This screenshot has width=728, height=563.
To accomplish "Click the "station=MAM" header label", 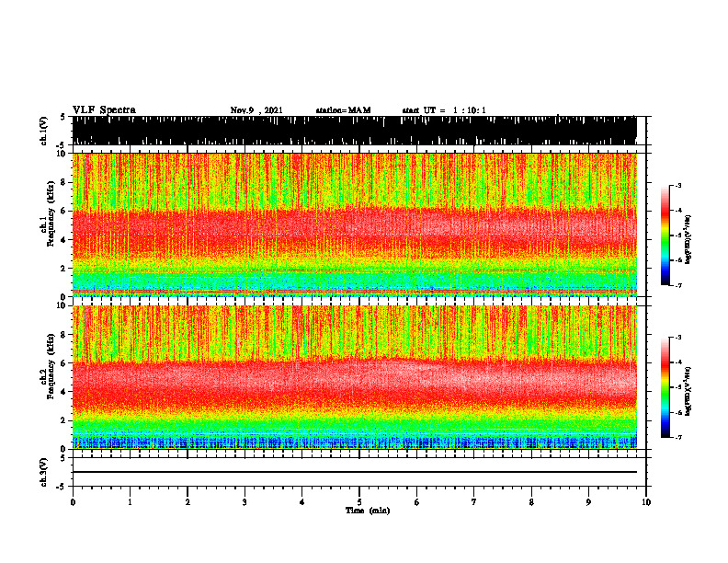I will [x=343, y=110].
